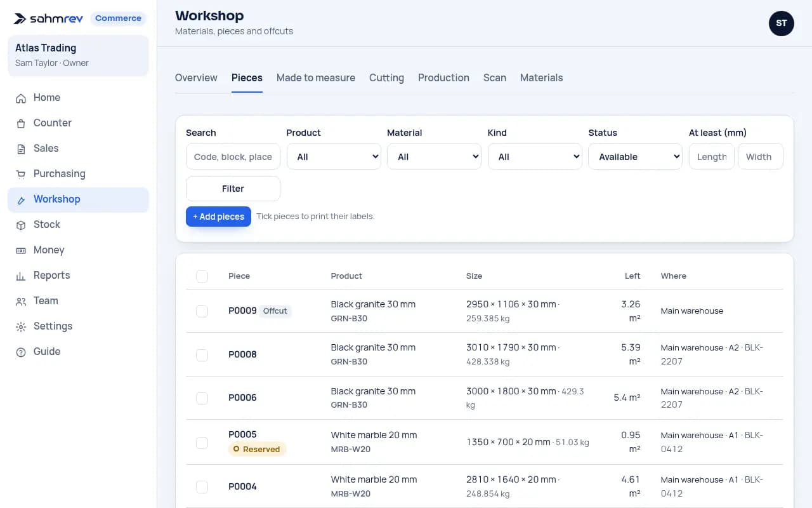This screenshot has width=812, height=508.
Task: Tick the checkbox for piece P0004
Action: pos(202,487)
